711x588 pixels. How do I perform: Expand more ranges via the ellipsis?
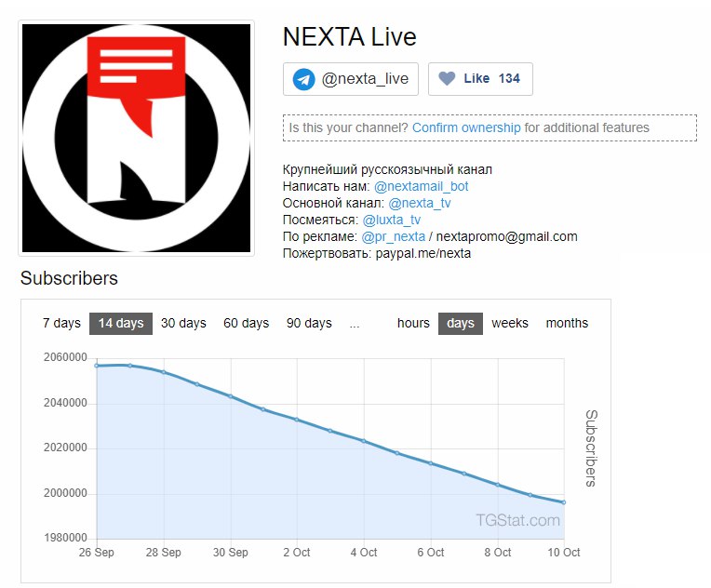click(x=355, y=323)
